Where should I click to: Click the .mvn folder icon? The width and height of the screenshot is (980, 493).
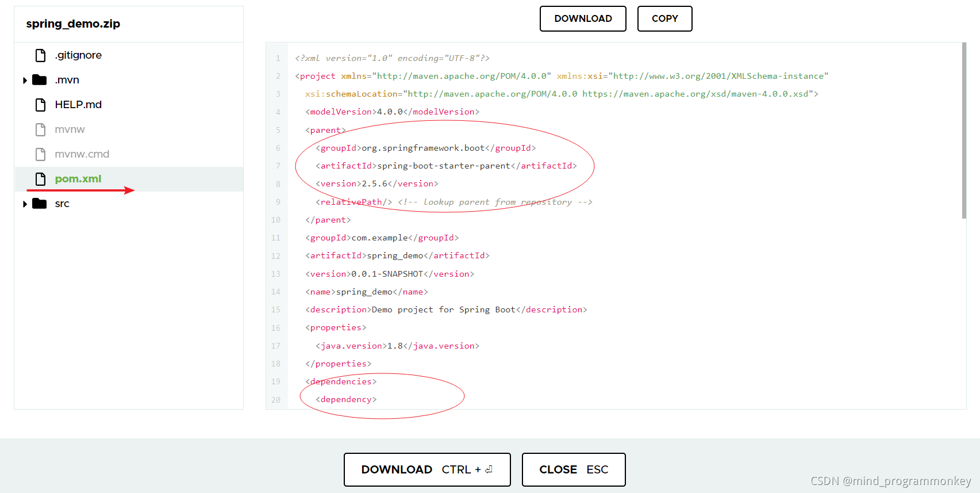[39, 79]
